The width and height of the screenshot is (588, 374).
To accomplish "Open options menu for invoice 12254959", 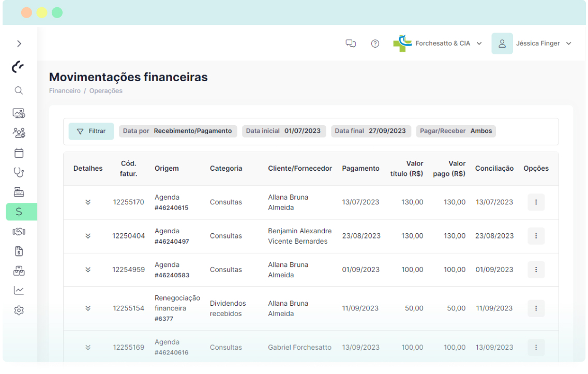I will (x=536, y=270).
